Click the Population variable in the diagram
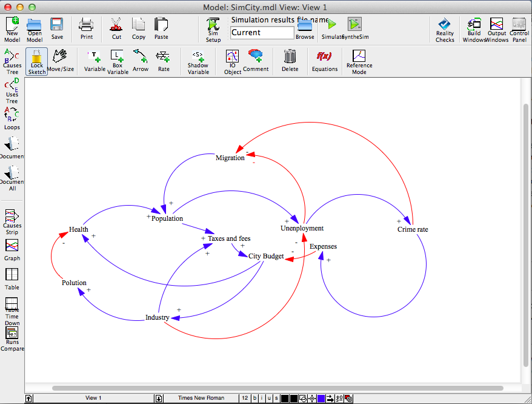 coord(167,218)
